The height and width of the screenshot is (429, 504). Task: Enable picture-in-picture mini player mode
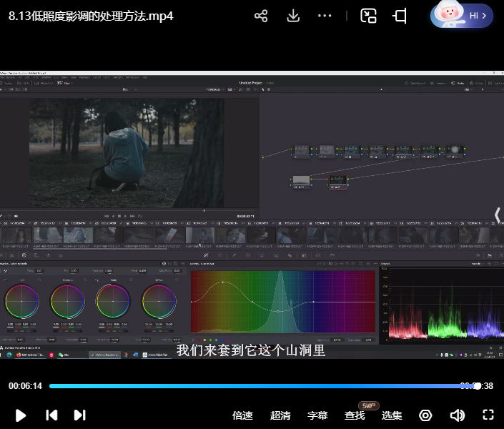click(368, 16)
